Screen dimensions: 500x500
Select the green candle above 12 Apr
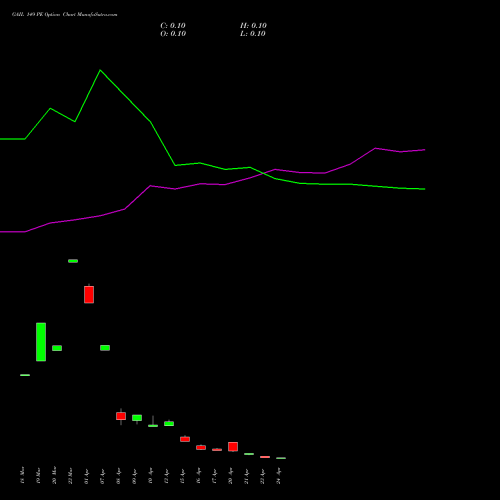[x=169, y=424]
